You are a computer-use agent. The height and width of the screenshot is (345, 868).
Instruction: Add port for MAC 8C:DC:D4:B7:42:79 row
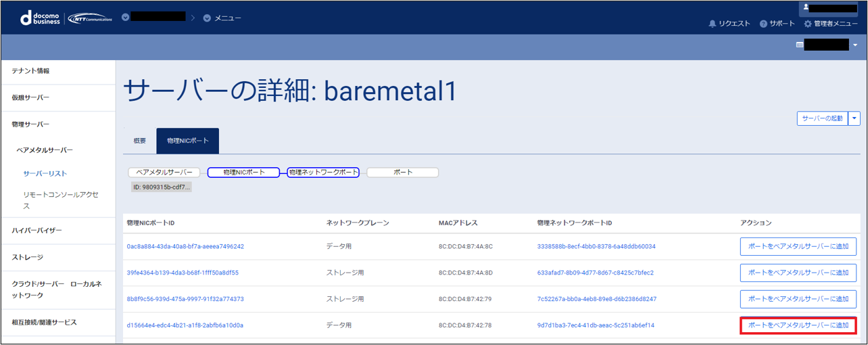(x=798, y=299)
